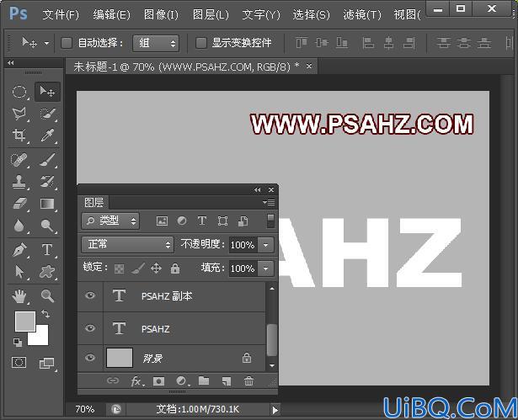The width and height of the screenshot is (518, 420).
Task: Open the 组 auto-select dropdown
Action: point(156,43)
